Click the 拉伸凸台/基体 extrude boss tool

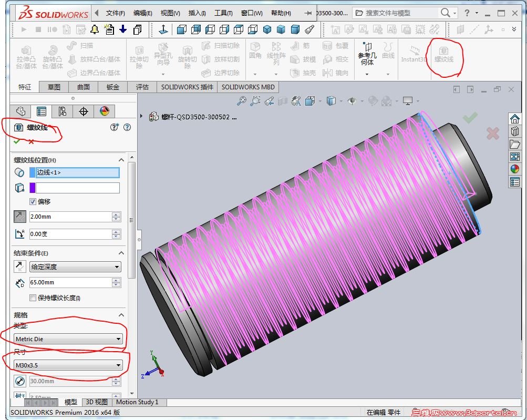tap(26, 58)
